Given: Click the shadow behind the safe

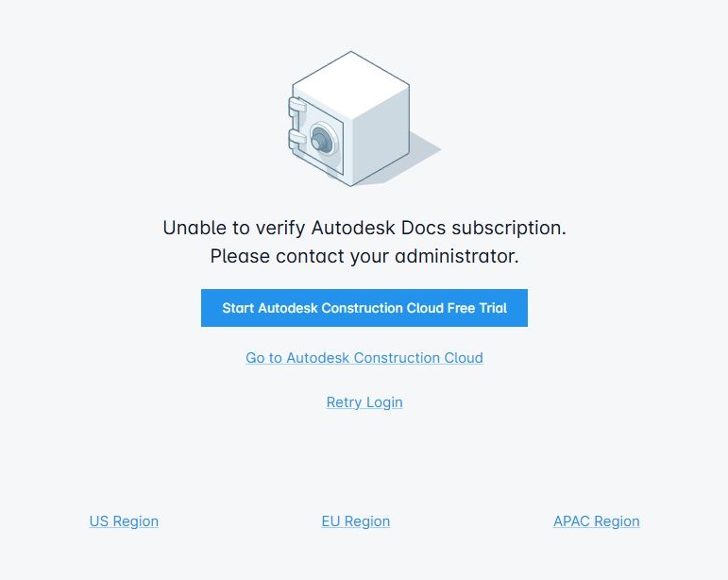Looking at the screenshot, I should point(420,151).
